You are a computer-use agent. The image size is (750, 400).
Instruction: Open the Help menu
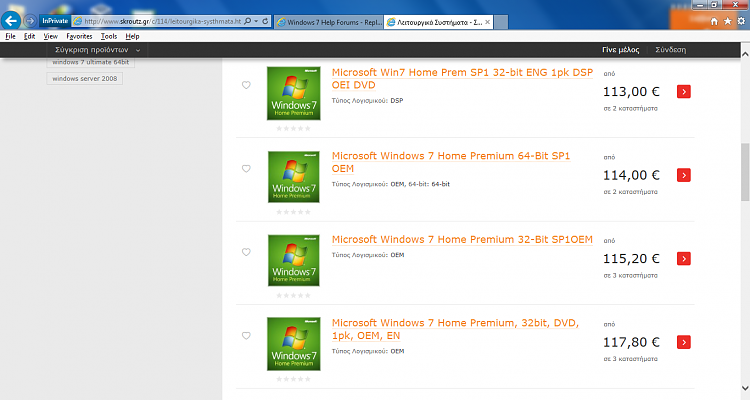point(132,36)
